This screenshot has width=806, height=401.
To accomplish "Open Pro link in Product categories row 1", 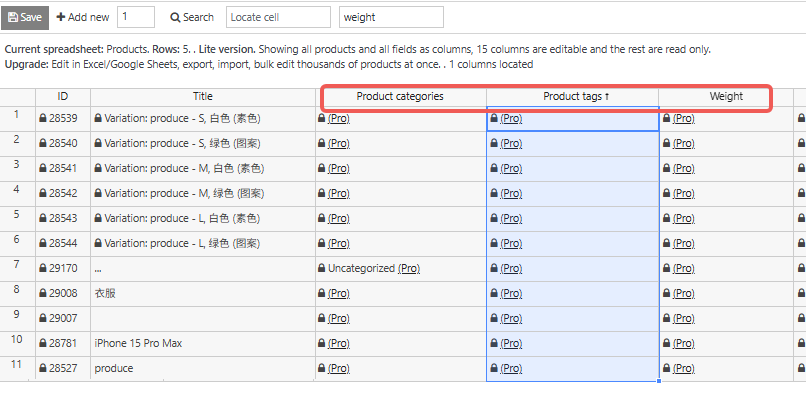I will [x=339, y=118].
